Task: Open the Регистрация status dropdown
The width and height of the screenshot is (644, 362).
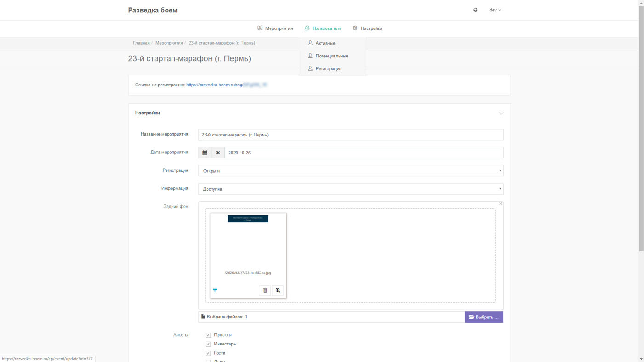Action: [x=351, y=171]
